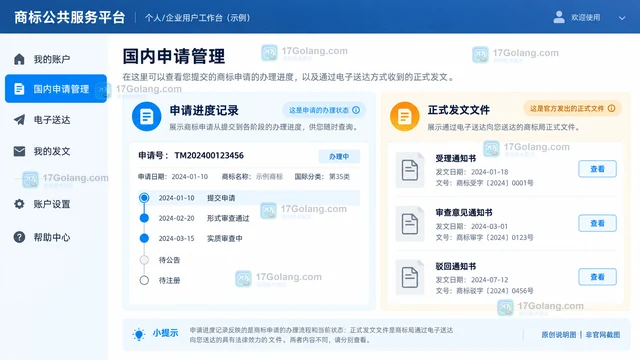The height and width of the screenshot is (360, 640).
Task: Click 查看 button for 受理通知书
Action: click(x=597, y=169)
